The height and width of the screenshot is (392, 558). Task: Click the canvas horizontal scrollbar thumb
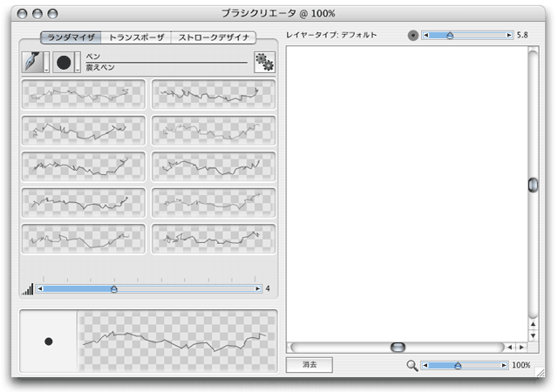398,347
